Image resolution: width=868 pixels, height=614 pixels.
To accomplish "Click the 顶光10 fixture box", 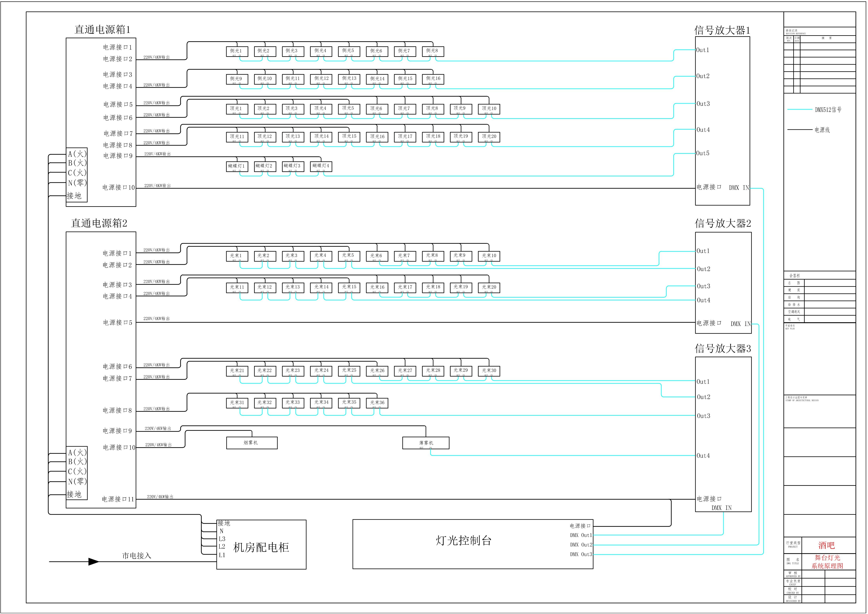I will pos(489,109).
